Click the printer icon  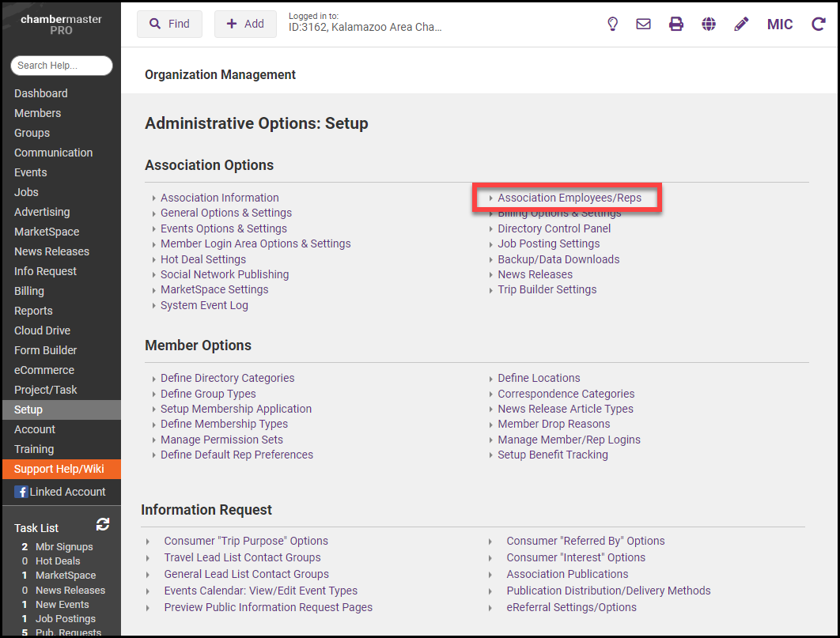click(x=676, y=25)
